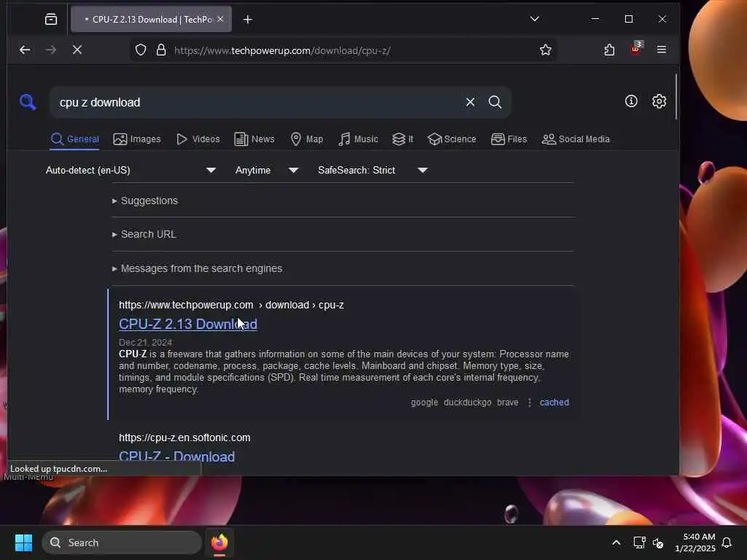Switch to the Social Media category

coord(576,139)
